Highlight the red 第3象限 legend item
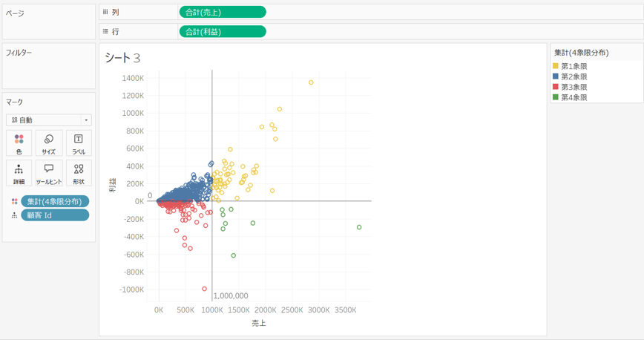This screenshot has width=644, height=340. (574, 87)
